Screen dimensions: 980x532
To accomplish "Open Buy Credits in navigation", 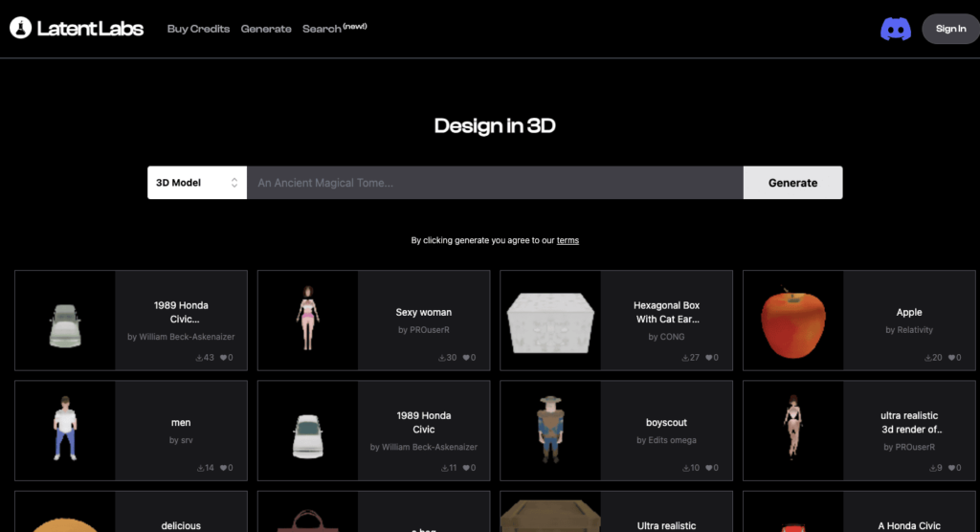I will (198, 29).
